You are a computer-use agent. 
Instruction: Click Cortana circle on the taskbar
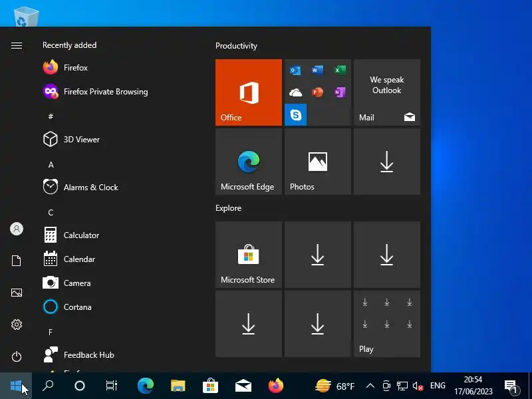80,386
